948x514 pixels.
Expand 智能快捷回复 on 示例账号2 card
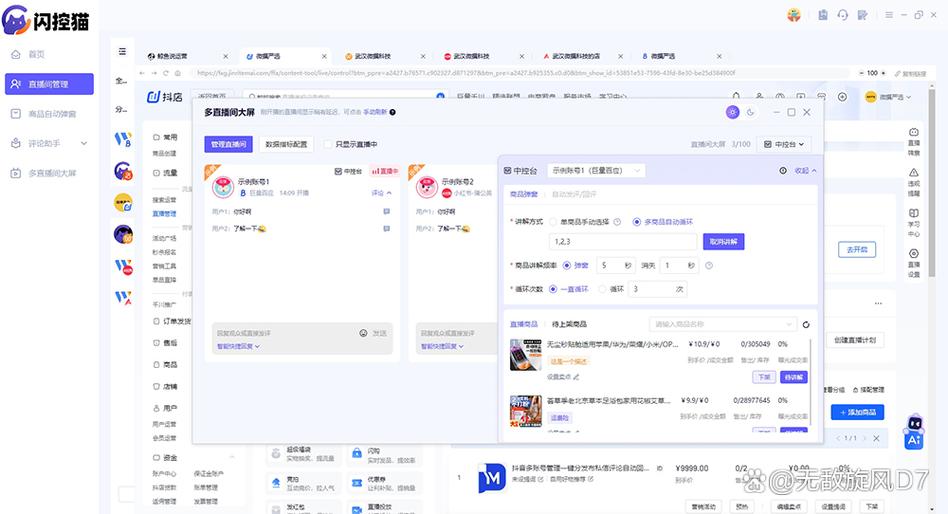click(x=442, y=346)
